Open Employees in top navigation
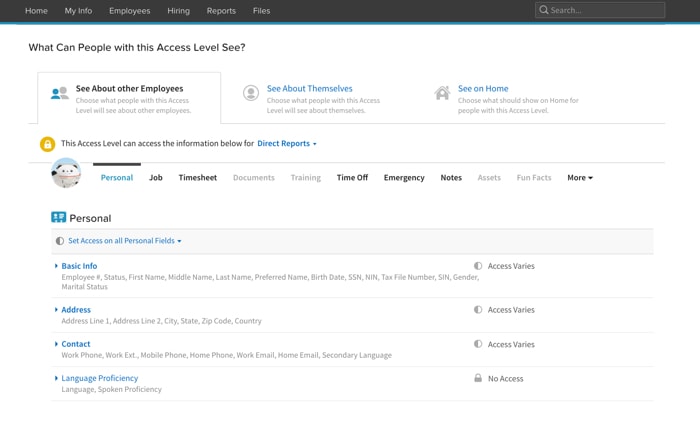 [129, 11]
